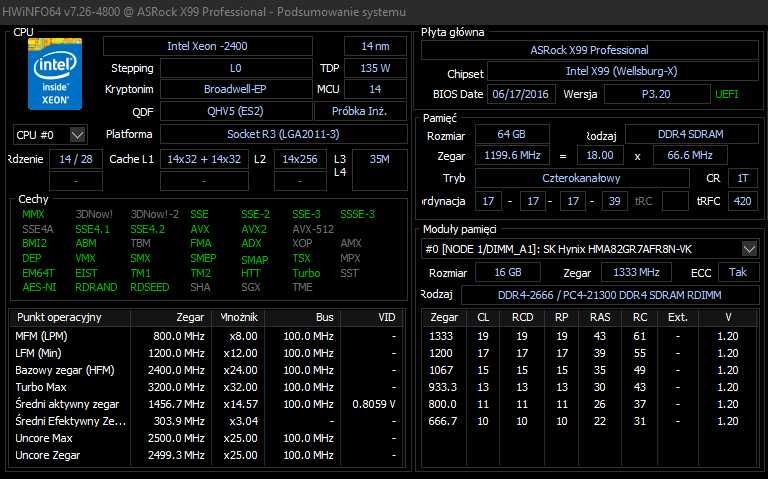Click the 66.6 MHz base value
This screenshot has height=479, width=768.
(x=690, y=155)
